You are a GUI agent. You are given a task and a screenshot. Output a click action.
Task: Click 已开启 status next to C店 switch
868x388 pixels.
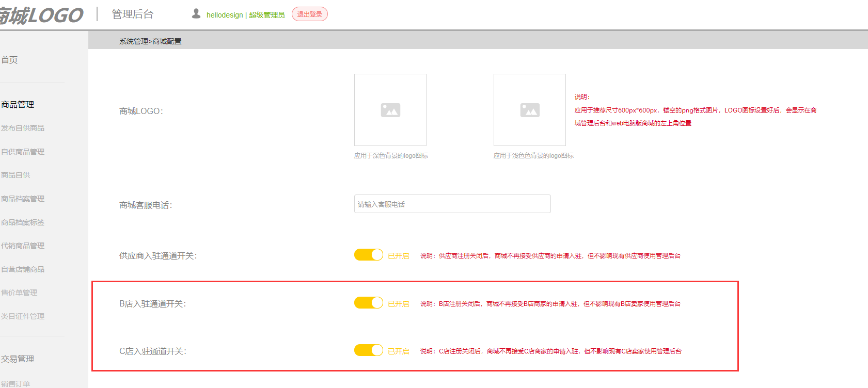[x=399, y=351]
